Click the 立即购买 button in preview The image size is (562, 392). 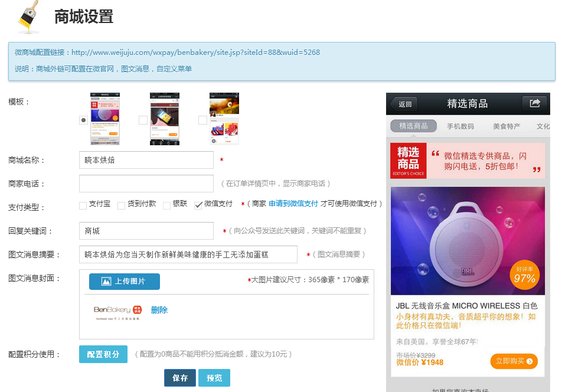[514, 361]
